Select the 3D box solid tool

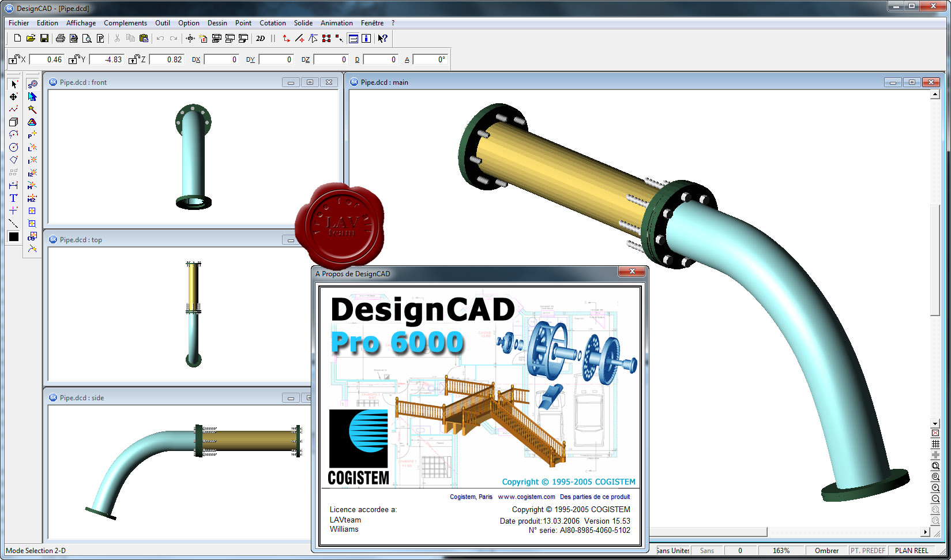[14, 122]
